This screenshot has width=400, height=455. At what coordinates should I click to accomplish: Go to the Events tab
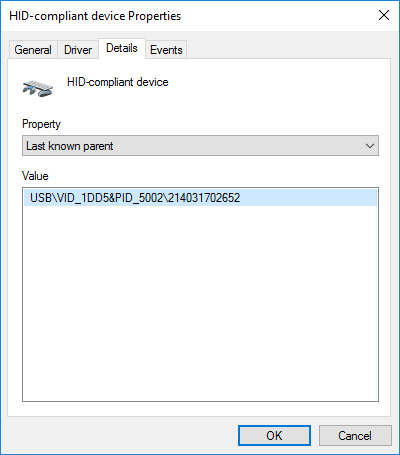click(x=166, y=50)
